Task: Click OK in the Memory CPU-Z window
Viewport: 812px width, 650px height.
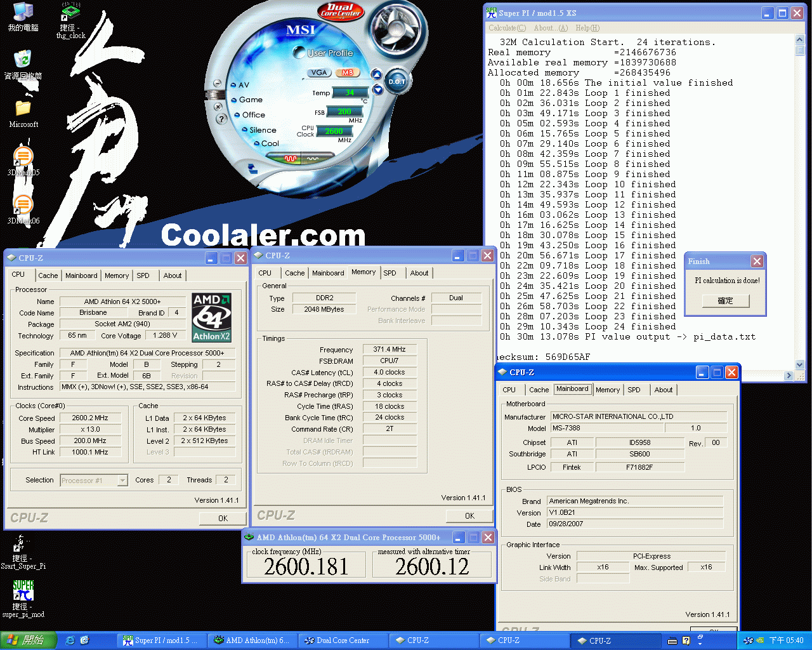Action: (x=469, y=516)
